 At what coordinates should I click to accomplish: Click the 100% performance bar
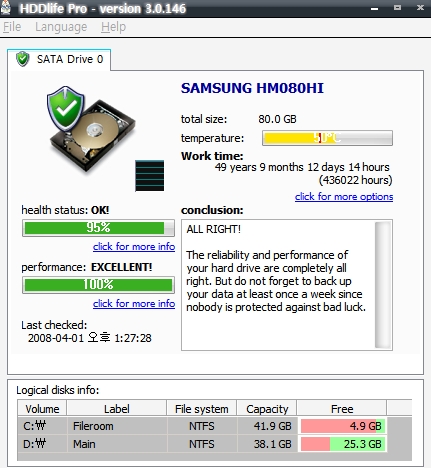click(98, 285)
